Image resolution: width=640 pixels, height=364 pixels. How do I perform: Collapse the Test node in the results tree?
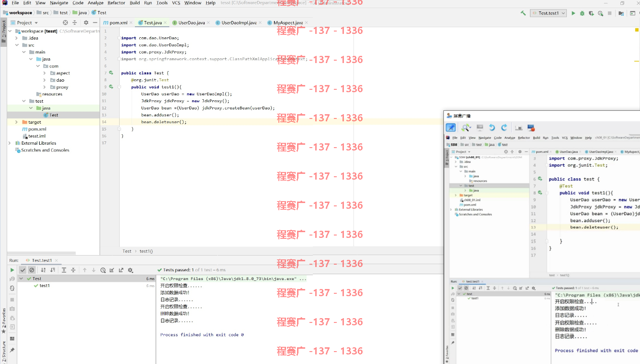point(22,278)
